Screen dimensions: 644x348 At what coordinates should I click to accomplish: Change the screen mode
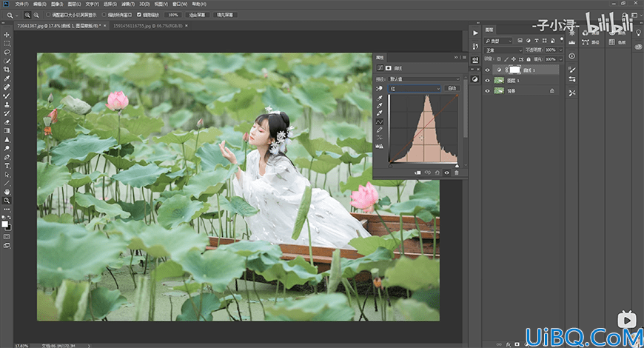(7, 246)
